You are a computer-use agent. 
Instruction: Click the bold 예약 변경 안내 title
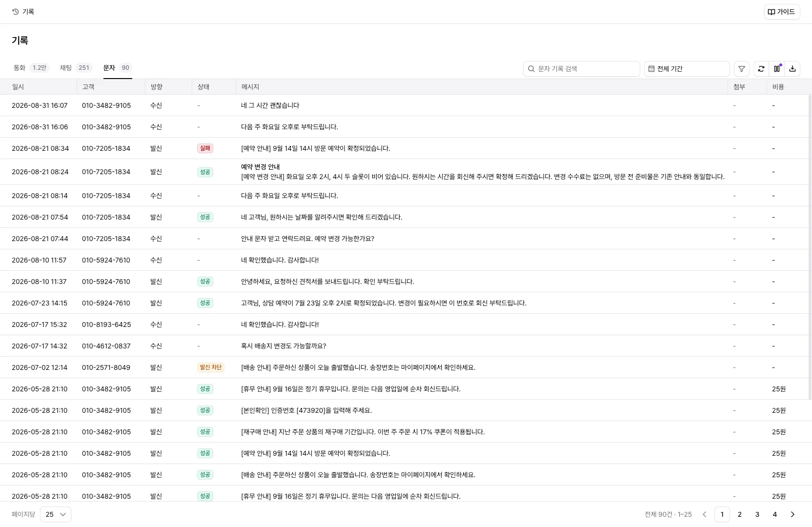point(261,167)
